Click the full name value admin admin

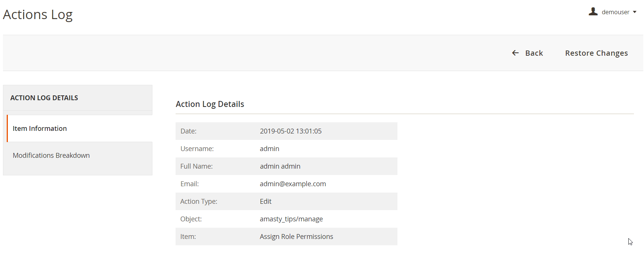pos(280,166)
